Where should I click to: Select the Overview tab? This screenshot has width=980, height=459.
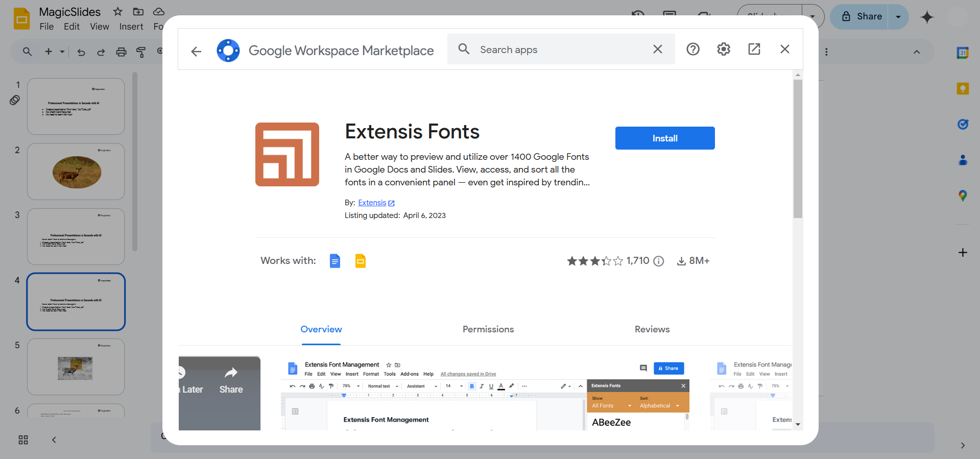click(321, 329)
